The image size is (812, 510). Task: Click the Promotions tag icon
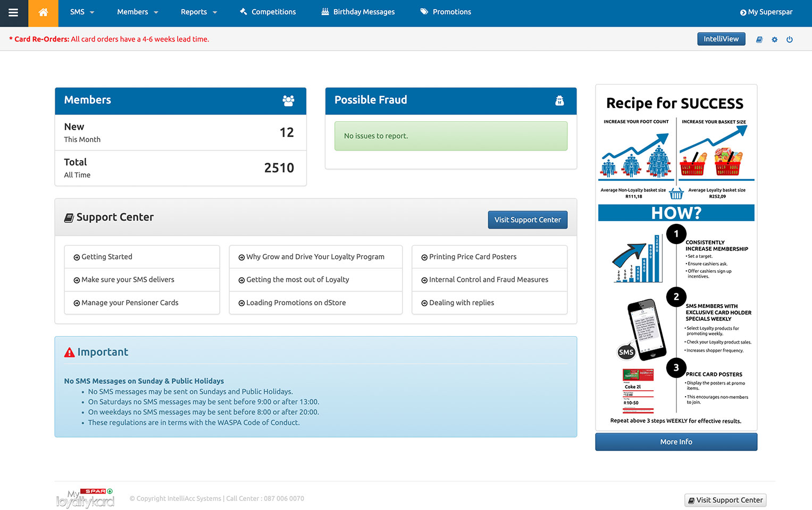coord(424,12)
